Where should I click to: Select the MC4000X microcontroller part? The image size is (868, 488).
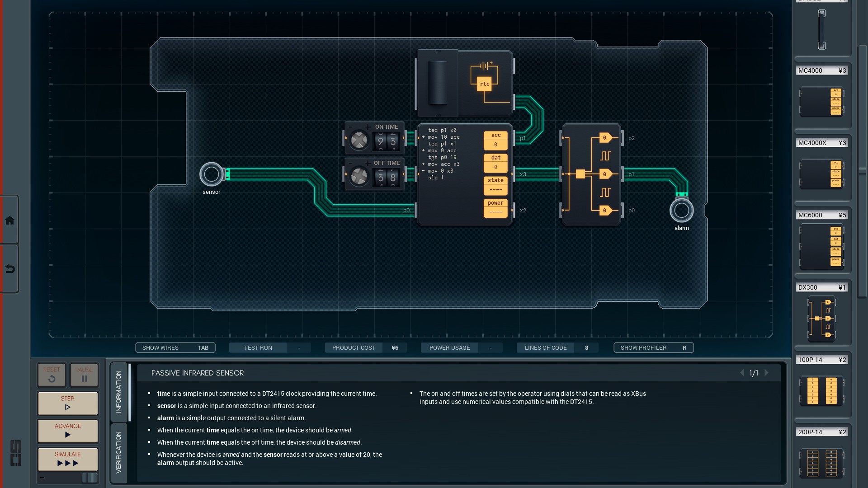point(821,174)
